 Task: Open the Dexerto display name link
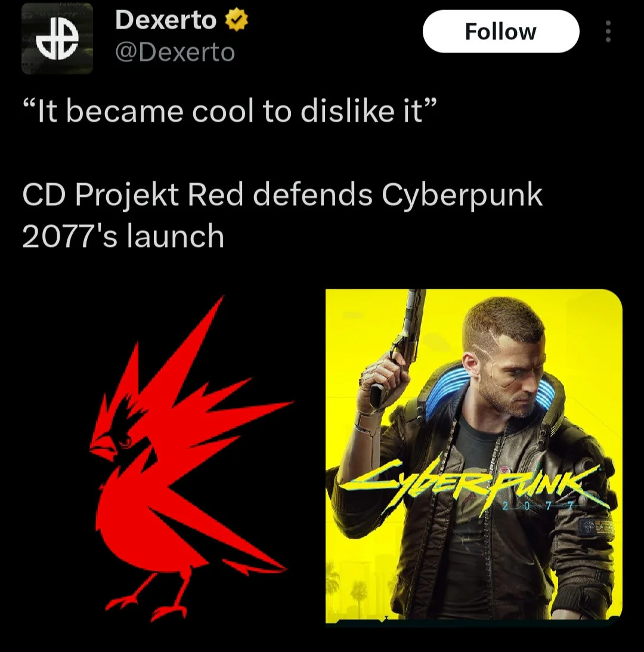[x=166, y=20]
